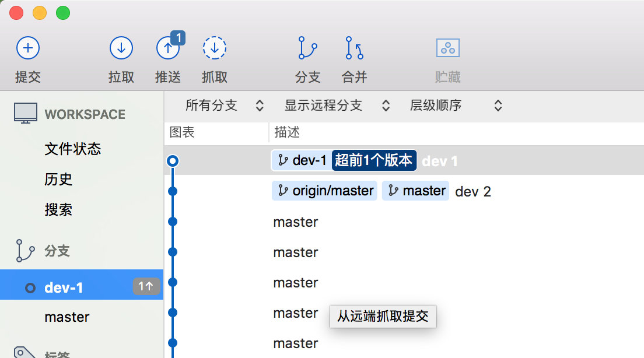This screenshot has height=358, width=644.
Task: Select the top dev 1 commit row
Action: pyautogui.click(x=525, y=161)
